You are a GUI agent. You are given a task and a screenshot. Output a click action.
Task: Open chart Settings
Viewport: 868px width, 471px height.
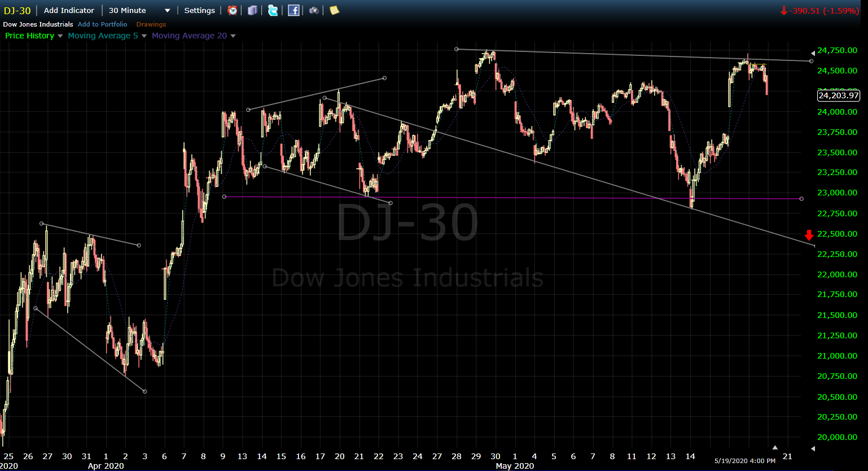(x=200, y=10)
